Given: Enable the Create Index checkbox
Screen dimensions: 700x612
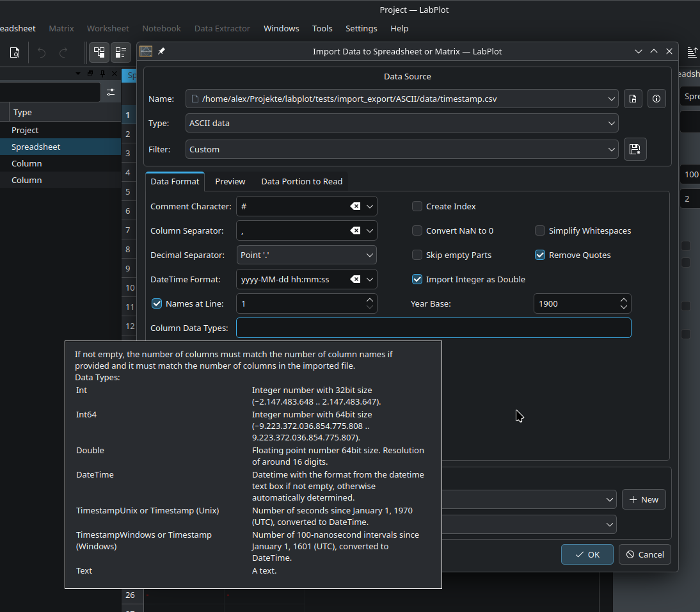Looking at the screenshot, I should point(417,206).
